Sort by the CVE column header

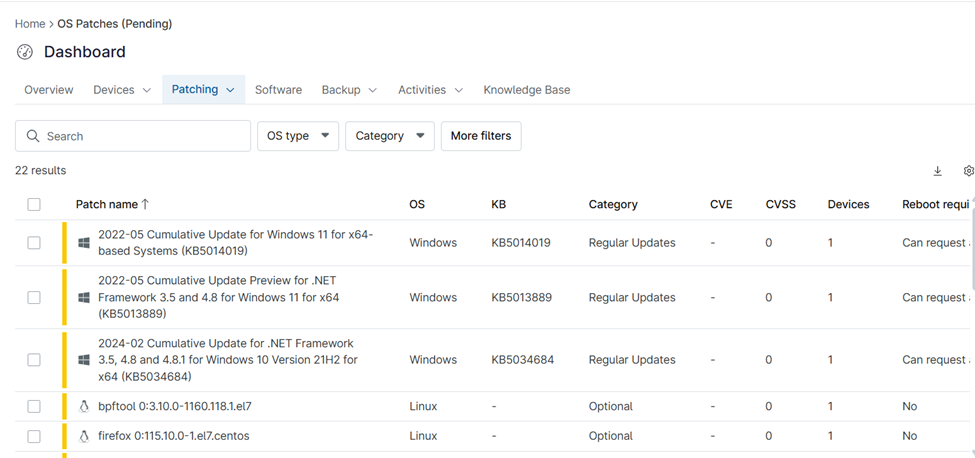tap(721, 204)
